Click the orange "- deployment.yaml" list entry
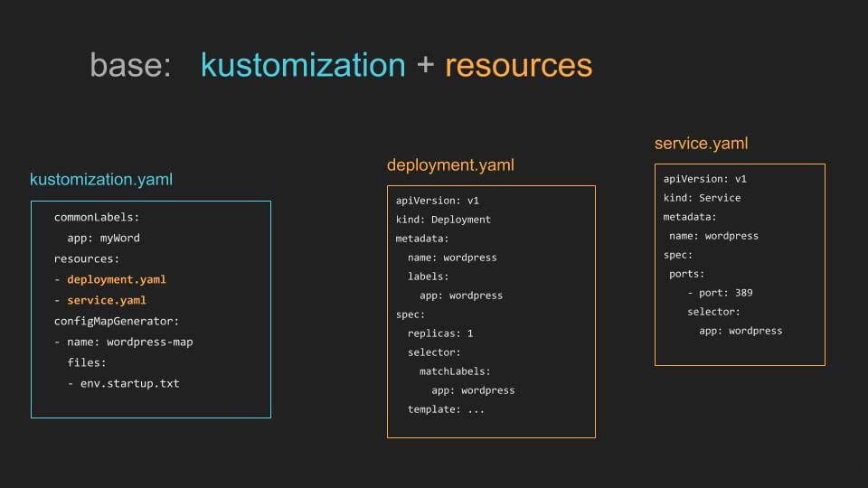 [110, 280]
